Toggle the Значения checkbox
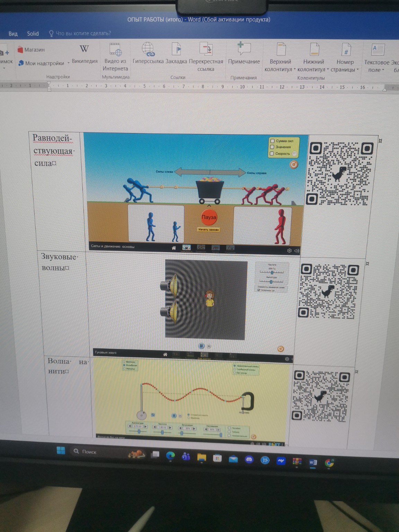Screen dimensions: 399x532 coord(272,147)
